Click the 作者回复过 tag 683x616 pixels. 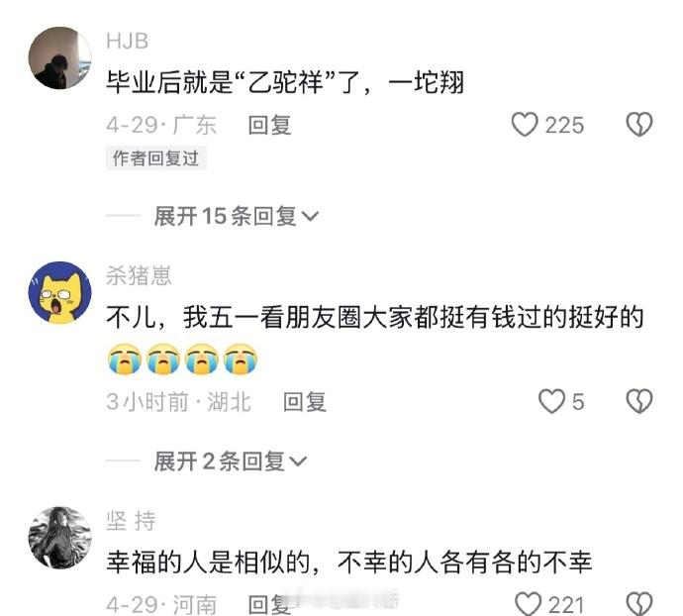pyautogui.click(x=156, y=157)
